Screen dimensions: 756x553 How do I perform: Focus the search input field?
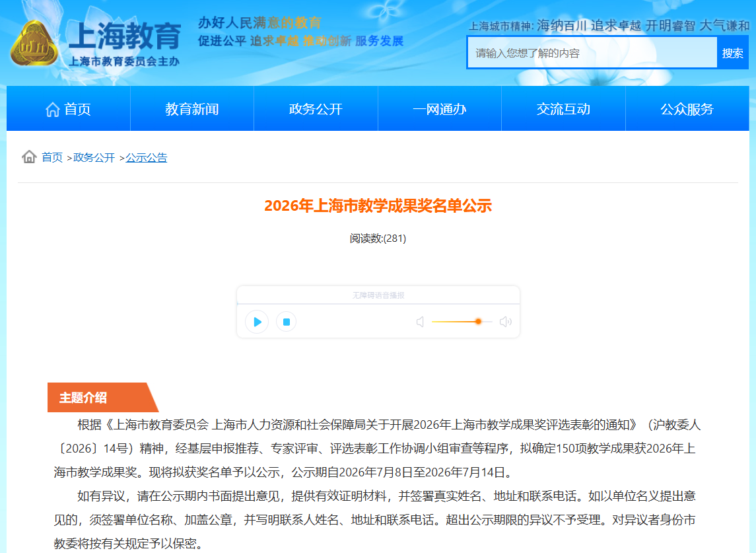tap(592, 53)
